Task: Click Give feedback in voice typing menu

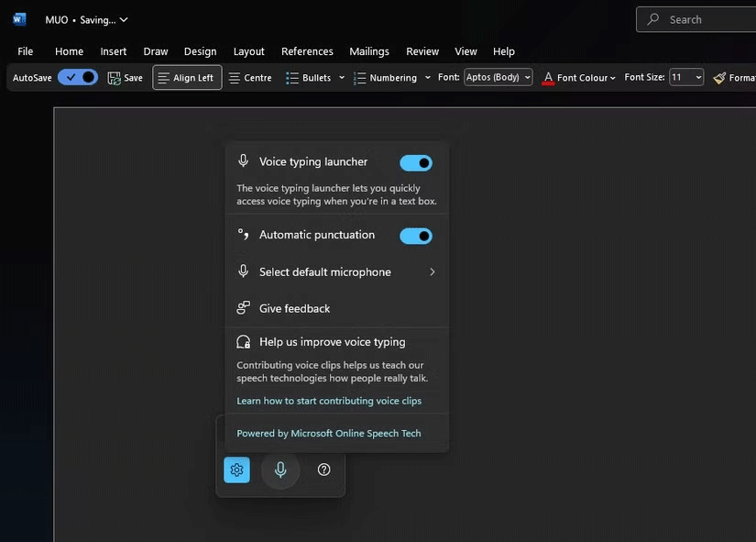Action: (294, 309)
